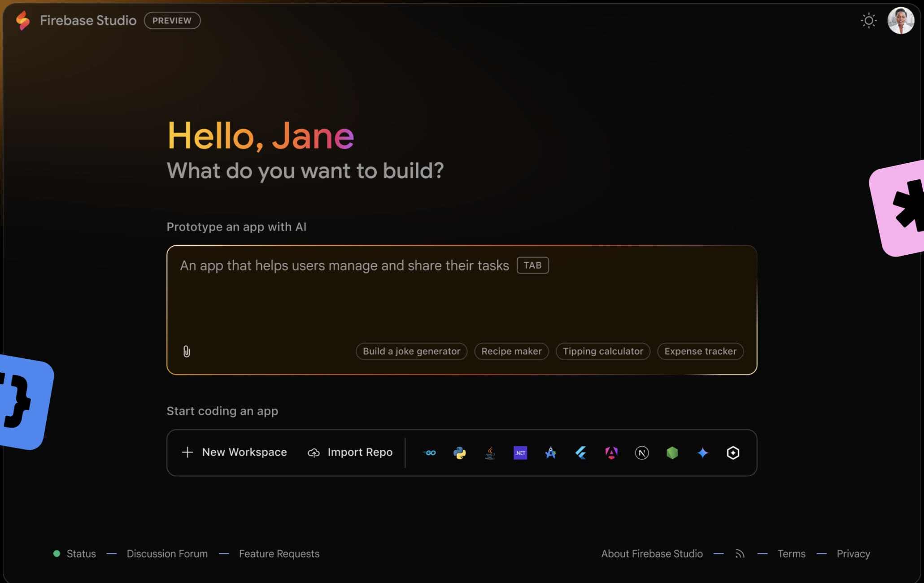This screenshot has width=924, height=583.
Task: Open the Discussion Forum link
Action: click(x=167, y=554)
